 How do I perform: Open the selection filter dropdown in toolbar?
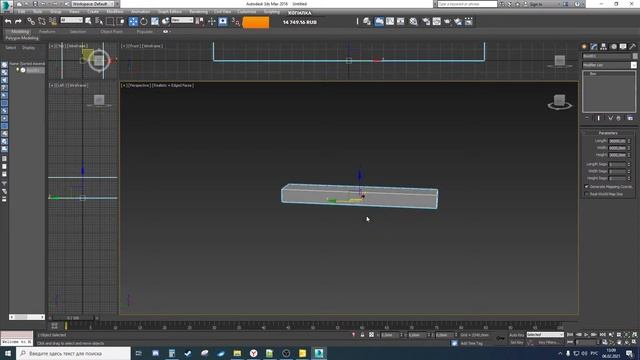coord(71,20)
